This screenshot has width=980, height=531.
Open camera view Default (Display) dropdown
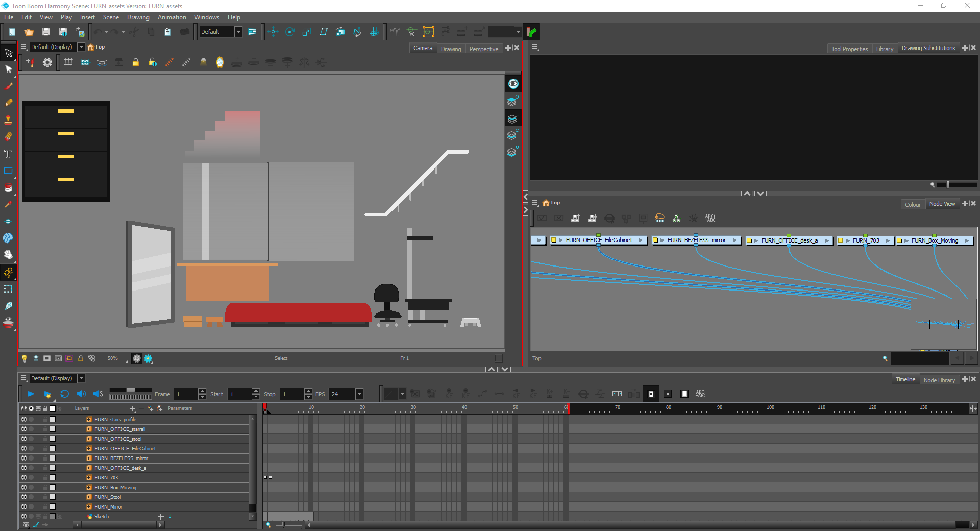81,47
